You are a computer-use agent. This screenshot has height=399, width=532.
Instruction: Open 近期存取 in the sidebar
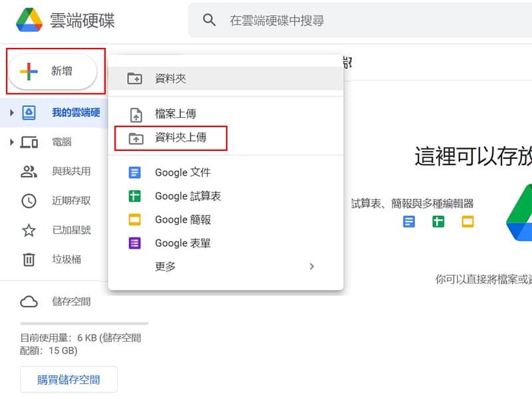(x=54, y=201)
